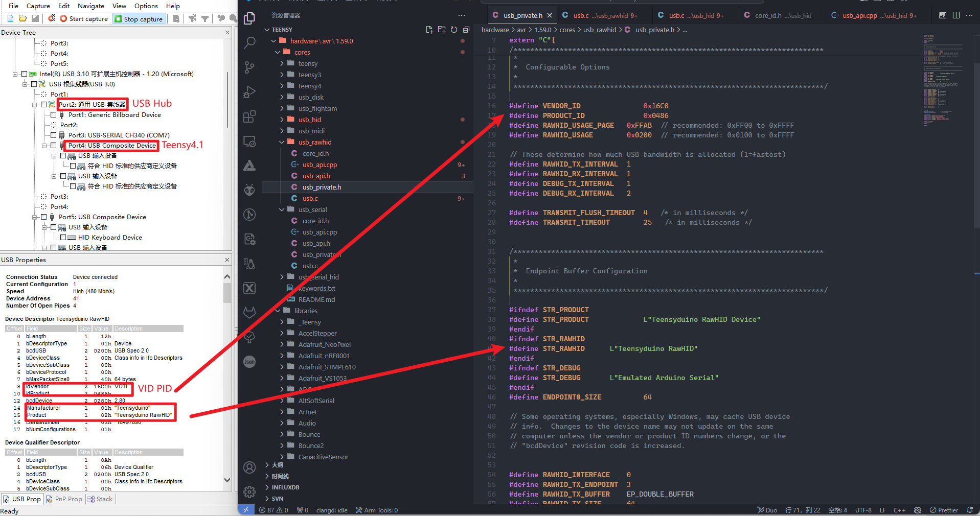Screen dimensions: 980x516
Task: Collapse the usb_rawhid folder
Action: pyautogui.click(x=282, y=142)
